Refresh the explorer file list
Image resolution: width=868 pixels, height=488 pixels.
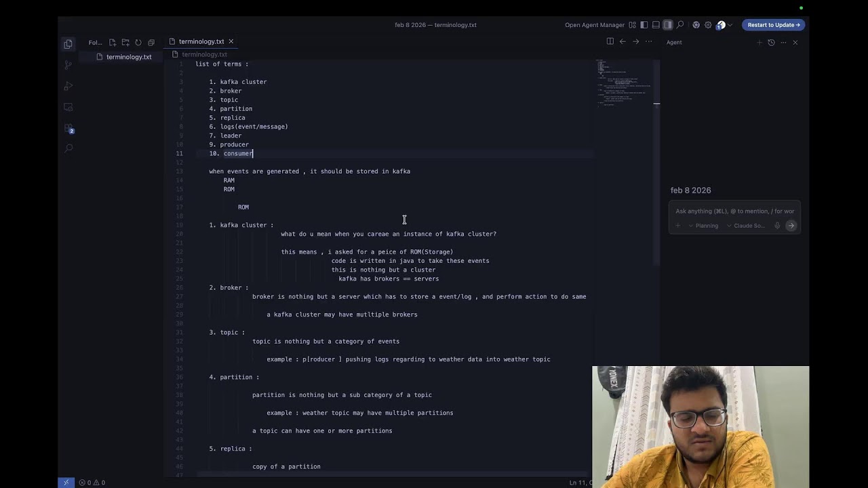tap(138, 42)
